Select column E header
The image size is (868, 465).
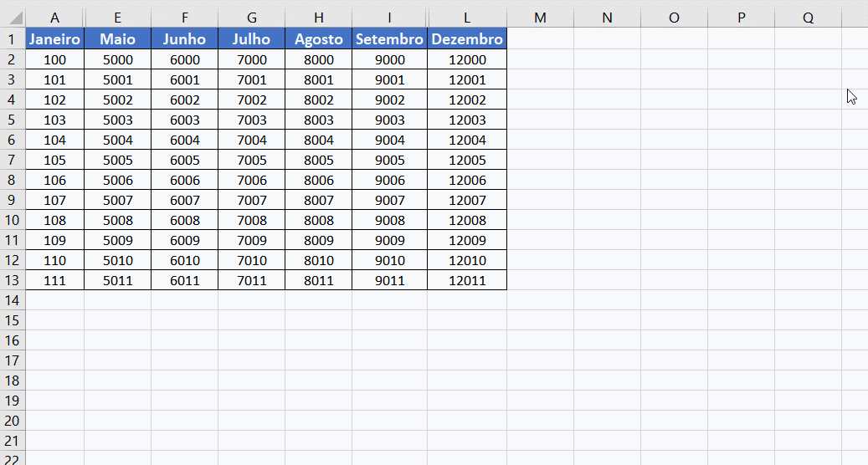[117, 18]
